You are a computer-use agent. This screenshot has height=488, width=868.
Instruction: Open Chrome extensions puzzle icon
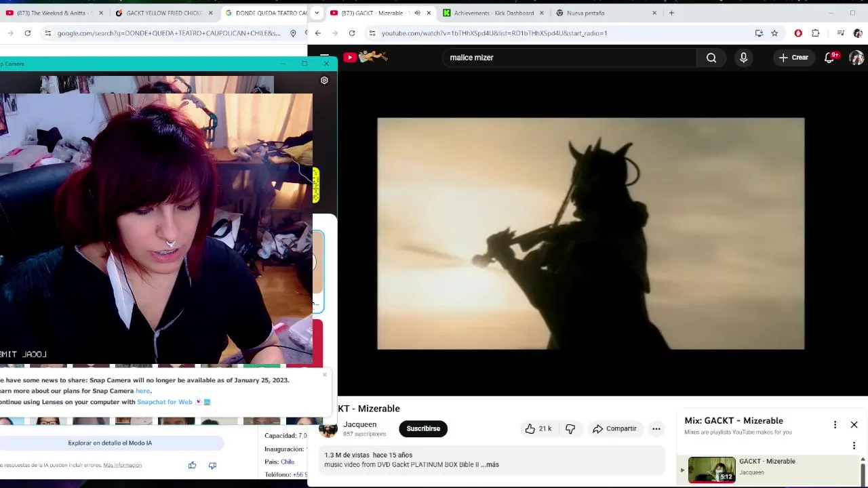815,33
